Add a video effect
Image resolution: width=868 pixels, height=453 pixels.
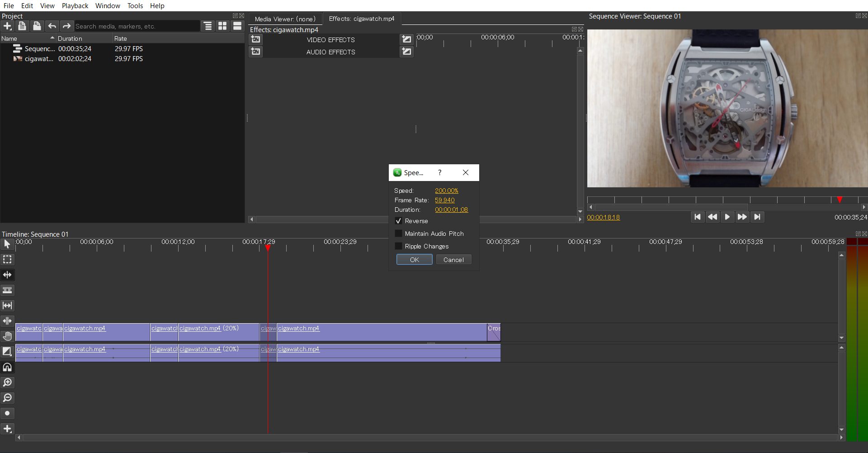(x=256, y=39)
